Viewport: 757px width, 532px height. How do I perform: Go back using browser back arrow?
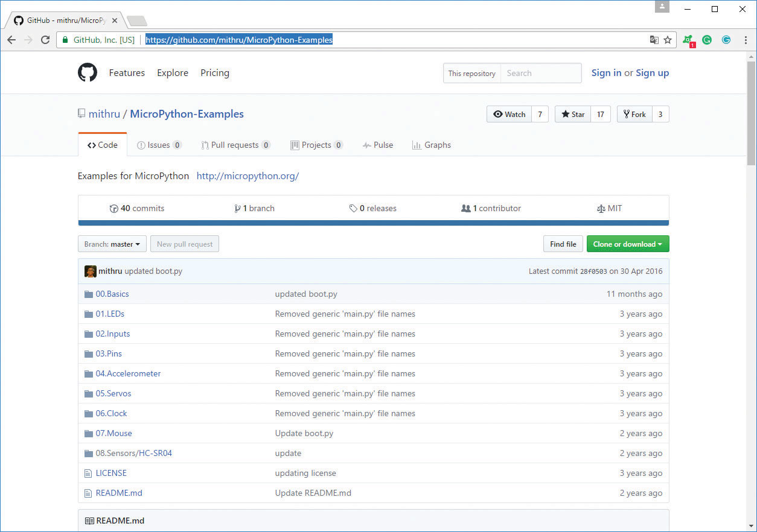click(x=11, y=40)
